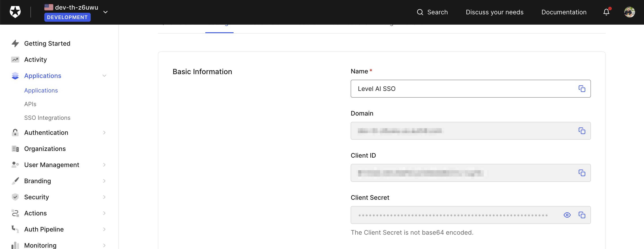
Task: Open the notifications bell
Action: click(x=606, y=12)
